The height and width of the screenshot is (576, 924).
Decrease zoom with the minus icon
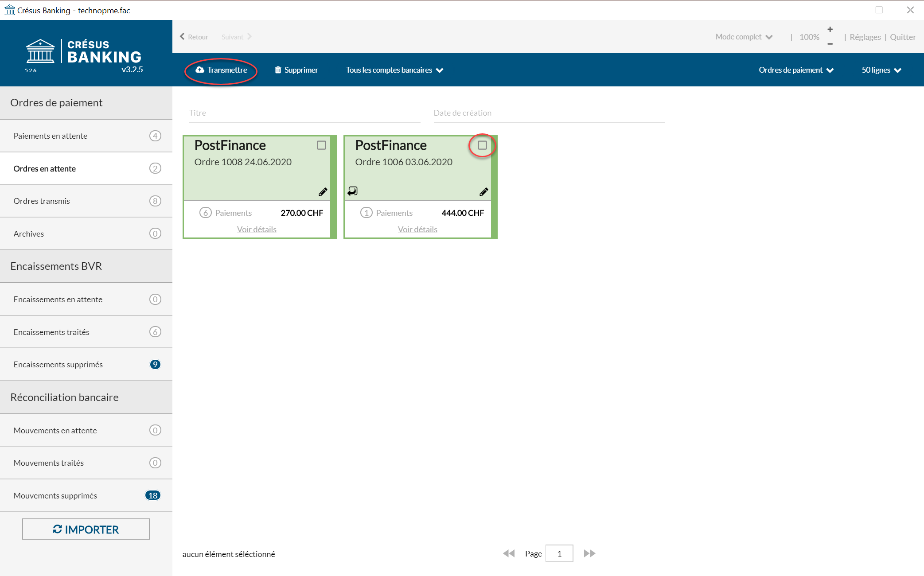coord(830,44)
